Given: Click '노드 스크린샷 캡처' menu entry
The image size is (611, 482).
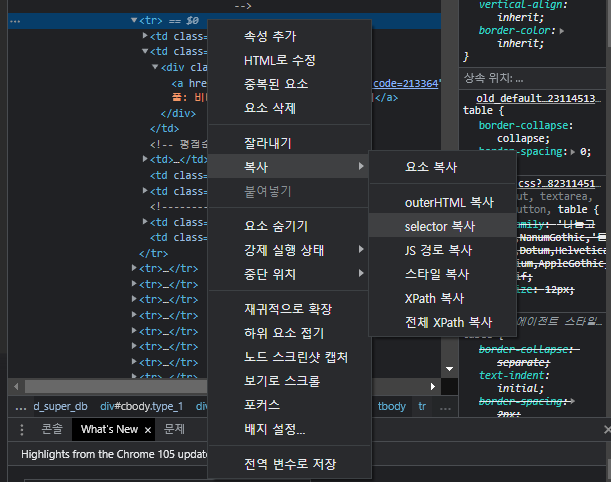Looking at the screenshot, I should click(x=289, y=357).
